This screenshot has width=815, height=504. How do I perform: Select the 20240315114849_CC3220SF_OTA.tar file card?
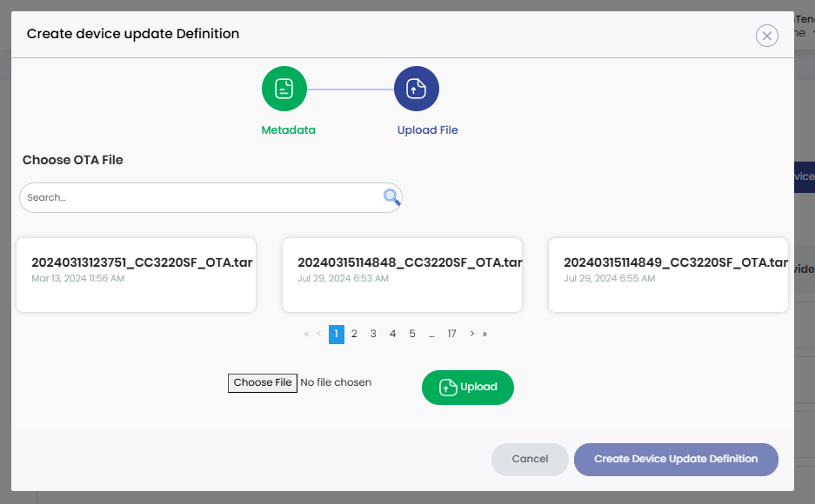[x=668, y=275]
